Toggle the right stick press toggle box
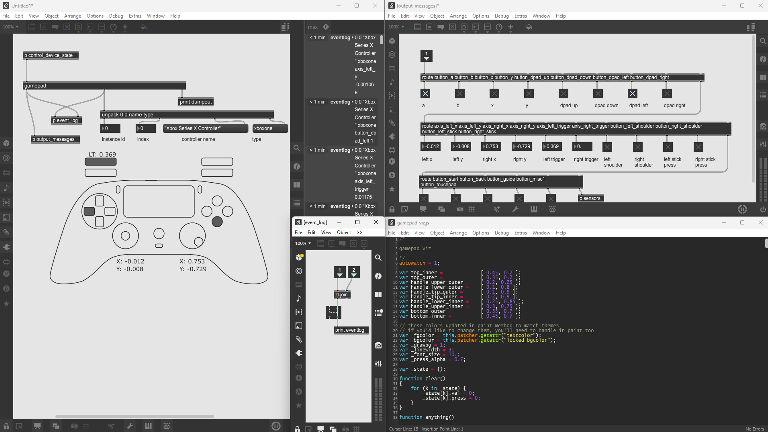Image resolution: width=768 pixels, height=432 pixels. (698, 146)
